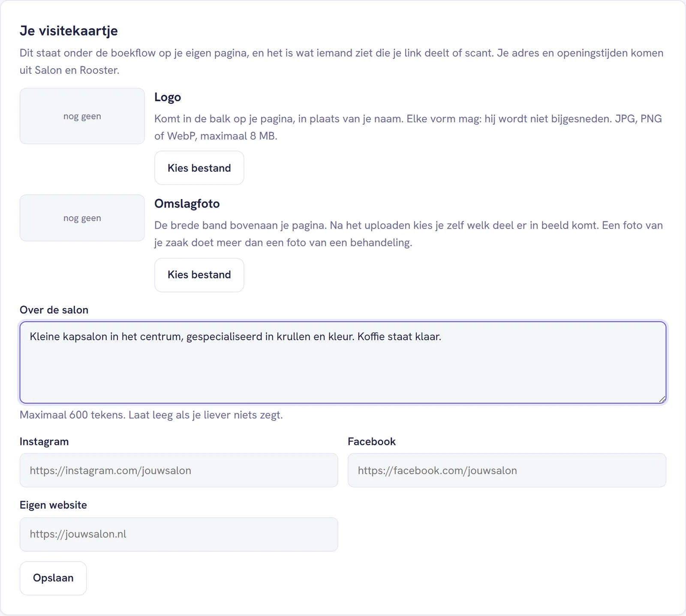The height and width of the screenshot is (616, 686).
Task: Click the Maximaal 600 tekens hint
Action: pyautogui.click(x=151, y=415)
